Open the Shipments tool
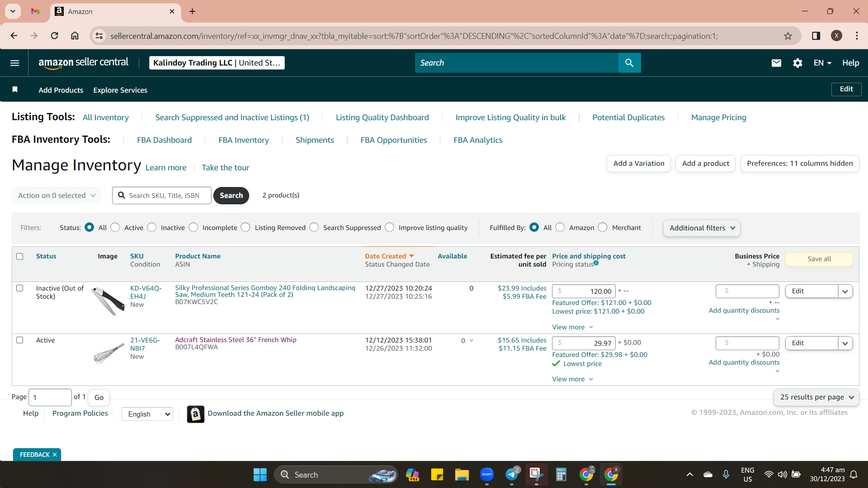 click(x=315, y=140)
